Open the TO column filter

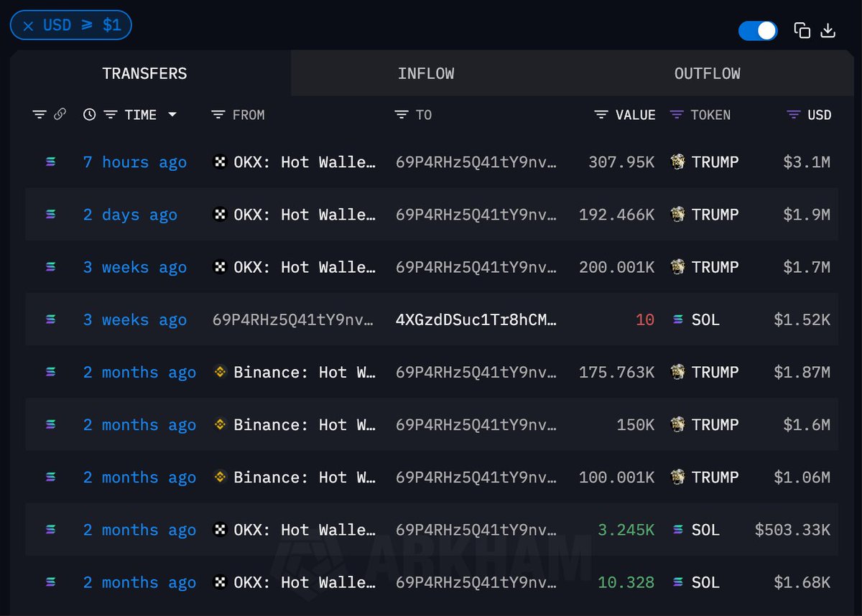point(402,115)
